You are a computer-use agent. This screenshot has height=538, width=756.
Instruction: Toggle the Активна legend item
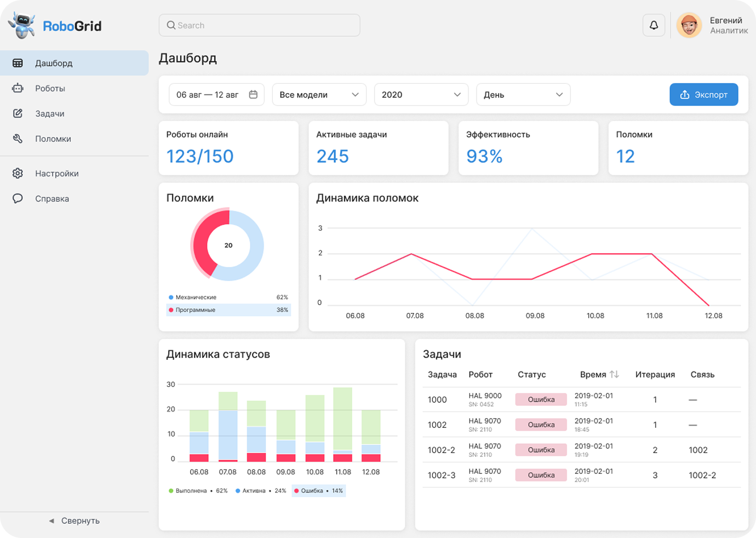pos(261,491)
